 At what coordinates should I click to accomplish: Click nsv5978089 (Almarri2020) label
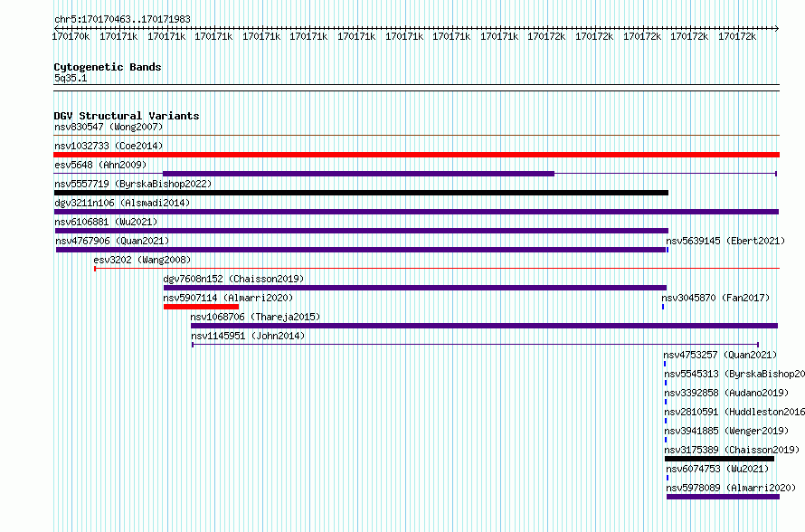pos(731,488)
